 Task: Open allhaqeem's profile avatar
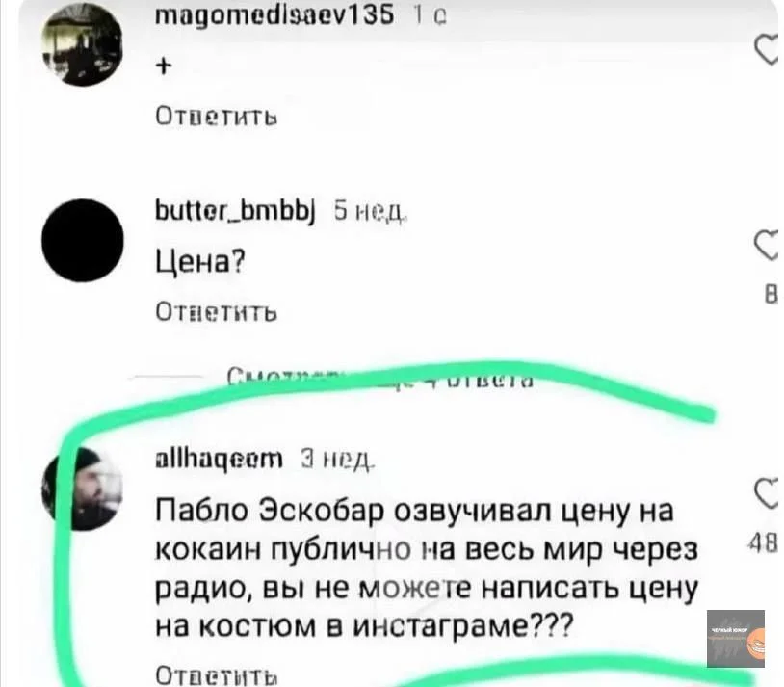(83, 489)
